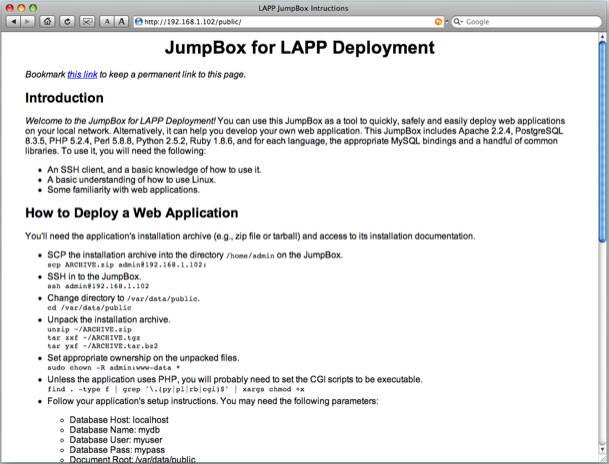This screenshot has width=609, height=464.
Task: Click 'Unpack the installation archive.' text
Action: pyautogui.click(x=109, y=320)
